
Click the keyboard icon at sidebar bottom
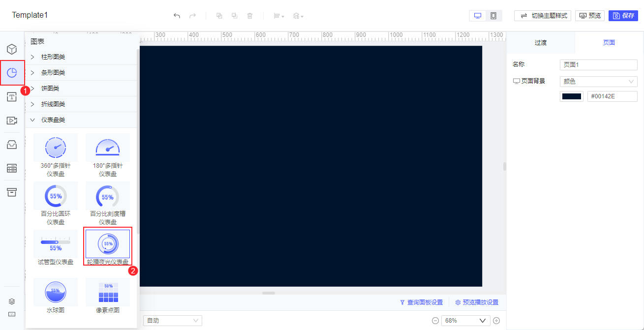pyautogui.click(x=12, y=314)
